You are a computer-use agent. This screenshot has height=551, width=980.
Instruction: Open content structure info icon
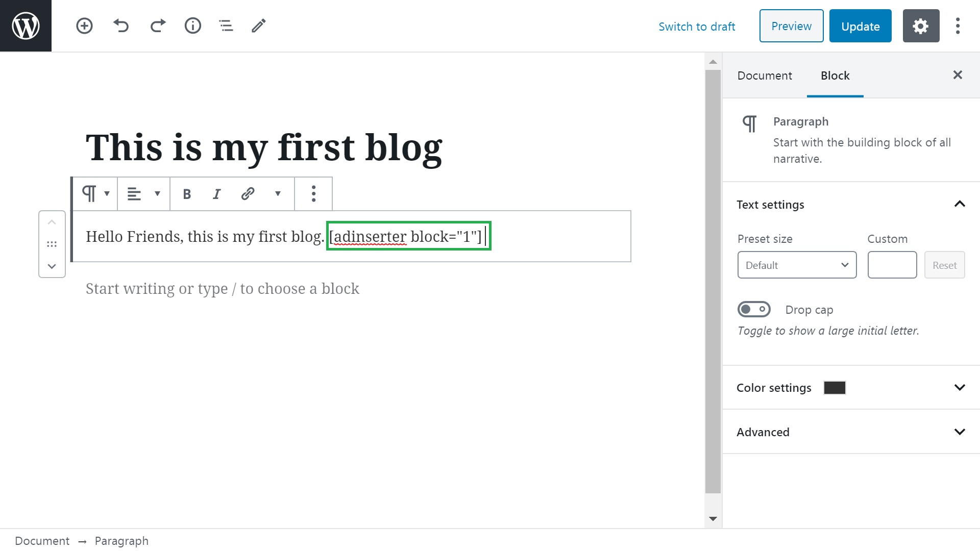(x=193, y=26)
